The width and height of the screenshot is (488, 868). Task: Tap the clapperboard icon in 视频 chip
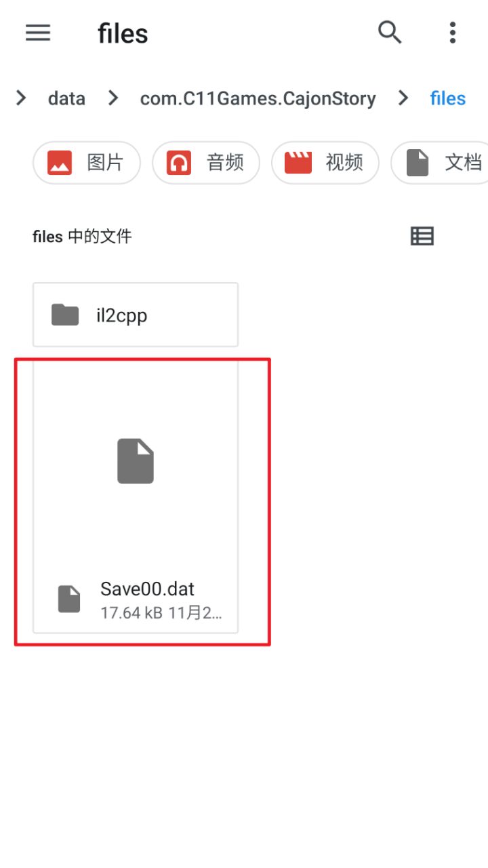298,163
